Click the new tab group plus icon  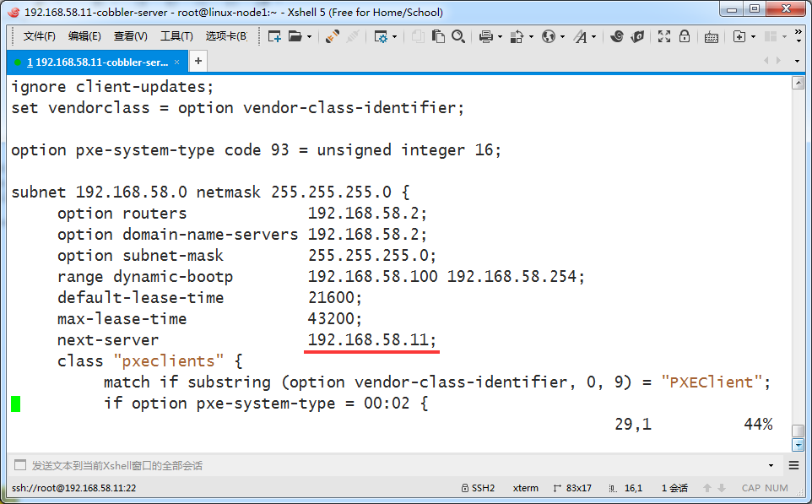[x=739, y=36]
